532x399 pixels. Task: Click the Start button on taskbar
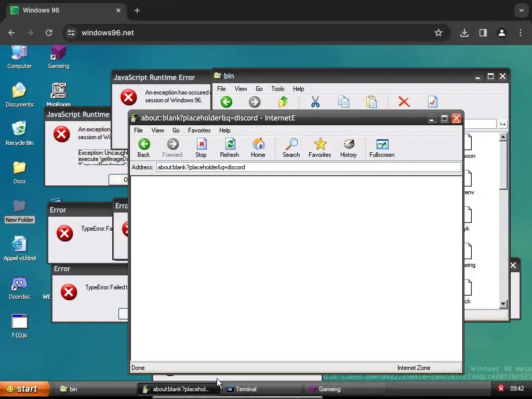click(x=24, y=389)
